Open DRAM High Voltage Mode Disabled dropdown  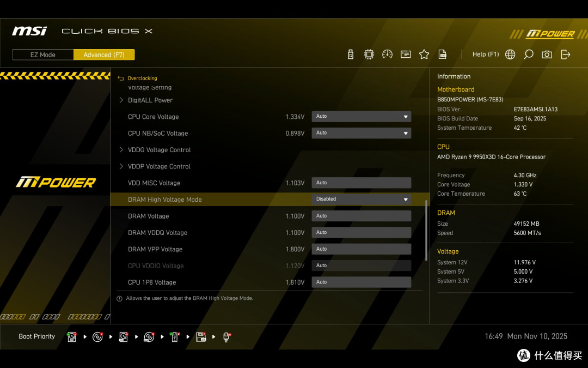click(361, 199)
